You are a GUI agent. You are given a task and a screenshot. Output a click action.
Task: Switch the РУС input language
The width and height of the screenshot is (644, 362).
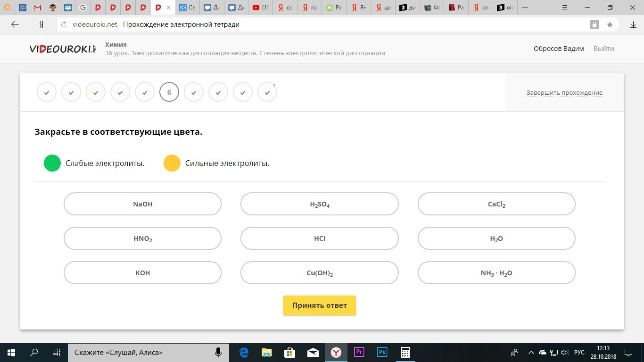[579, 352]
